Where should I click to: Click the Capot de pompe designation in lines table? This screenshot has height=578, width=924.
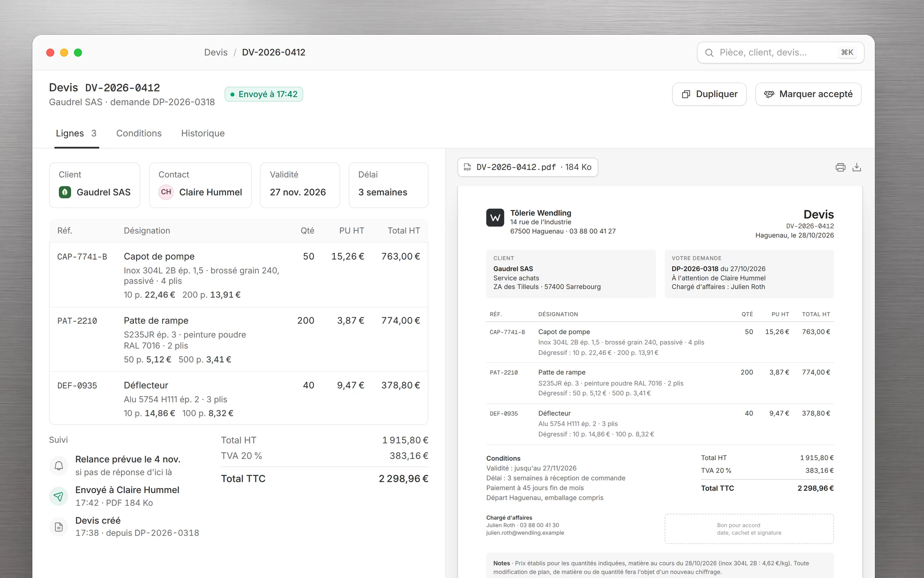pos(159,257)
